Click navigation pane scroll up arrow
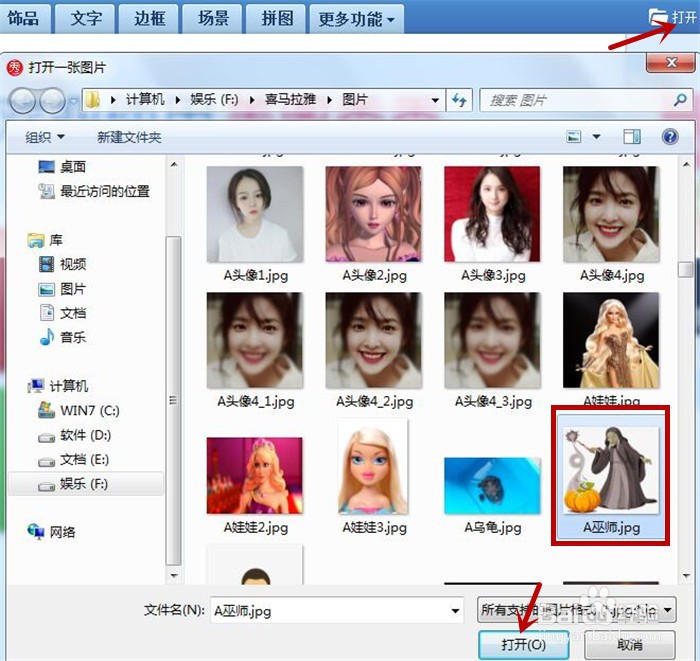This screenshot has width=700, height=661. (x=174, y=165)
